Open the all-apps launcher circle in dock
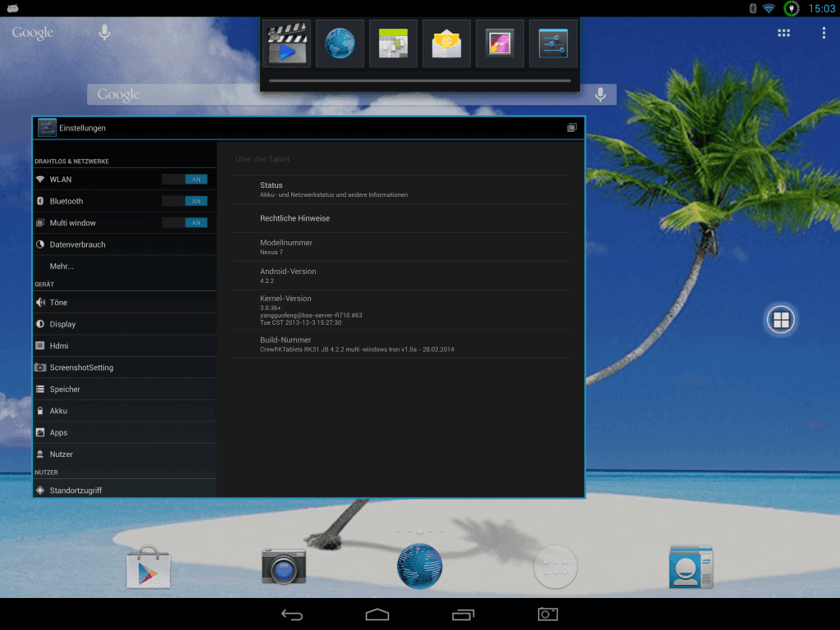Screen dimensions: 840x630 click(555, 567)
